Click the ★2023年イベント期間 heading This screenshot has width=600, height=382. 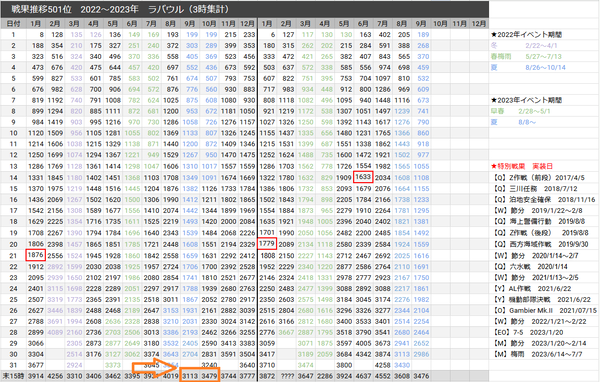point(527,100)
